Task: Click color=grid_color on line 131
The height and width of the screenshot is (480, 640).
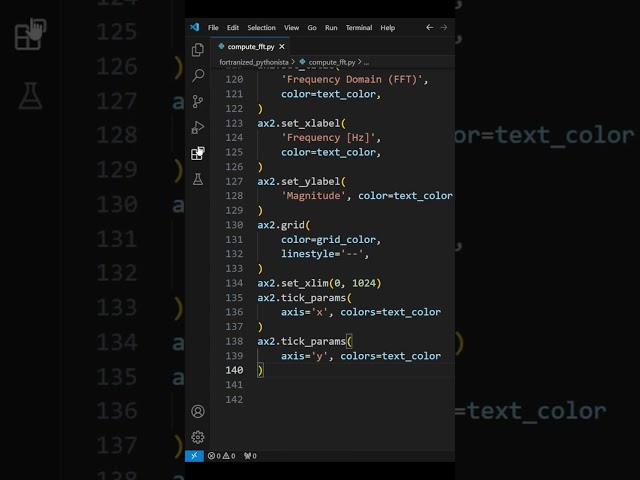Action: point(328,240)
